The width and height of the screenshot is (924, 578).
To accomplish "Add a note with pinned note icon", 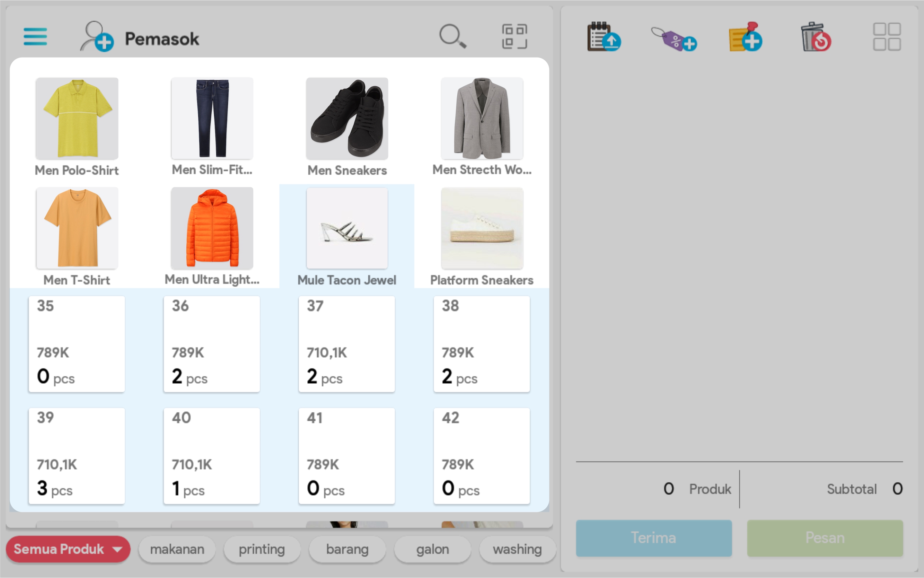I will tap(745, 37).
